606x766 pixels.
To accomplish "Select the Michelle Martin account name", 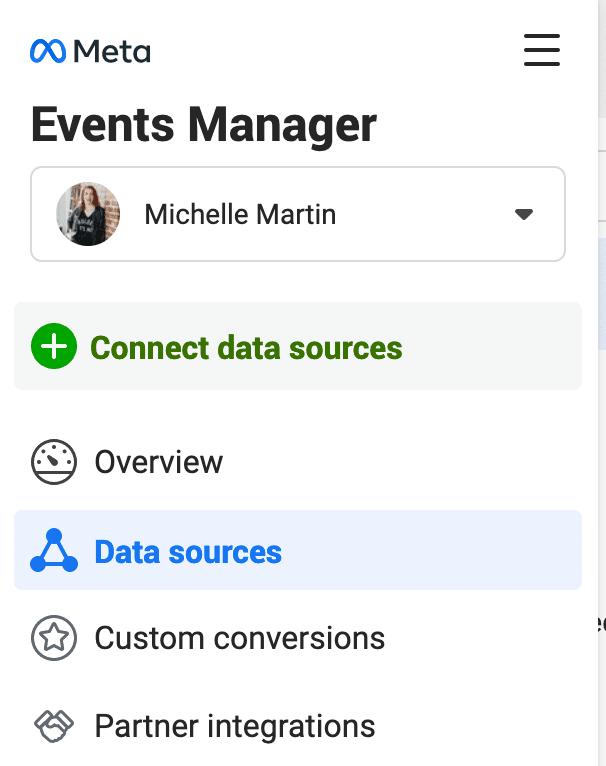I will [240, 214].
